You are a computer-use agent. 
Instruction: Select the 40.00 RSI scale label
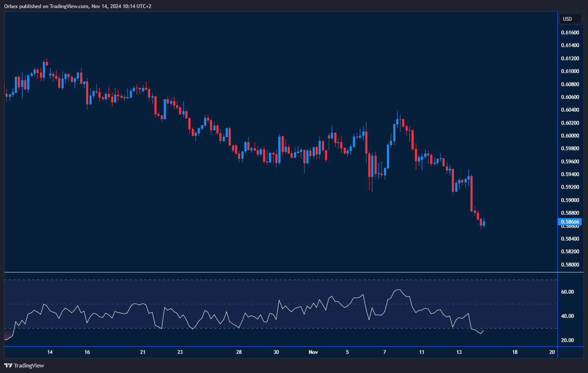567,316
